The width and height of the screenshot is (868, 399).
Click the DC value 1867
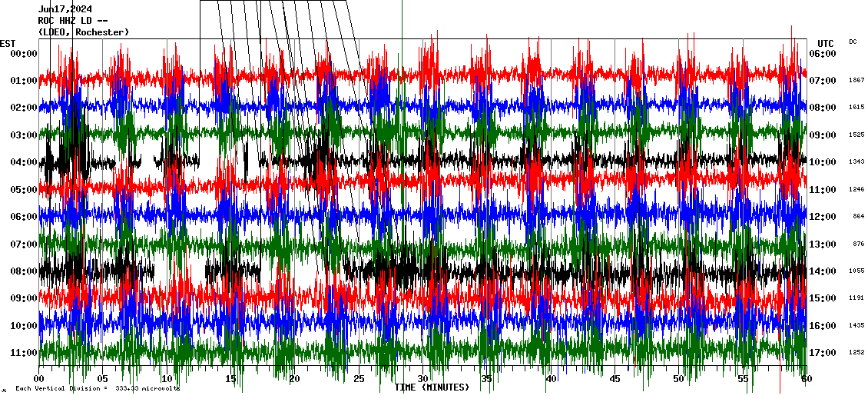(856, 81)
